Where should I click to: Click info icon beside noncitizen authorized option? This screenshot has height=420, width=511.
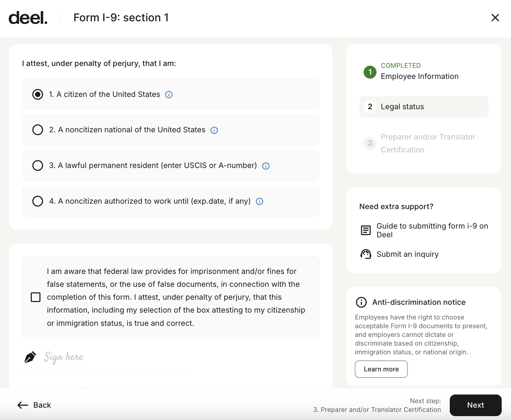(x=259, y=202)
